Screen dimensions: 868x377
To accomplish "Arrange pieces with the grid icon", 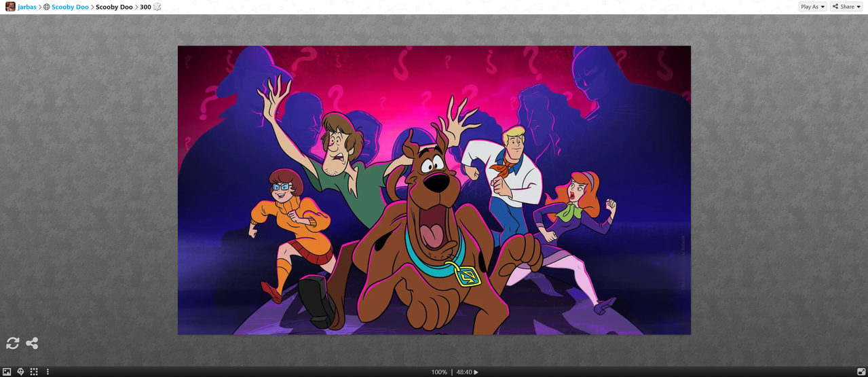I will (x=34, y=372).
